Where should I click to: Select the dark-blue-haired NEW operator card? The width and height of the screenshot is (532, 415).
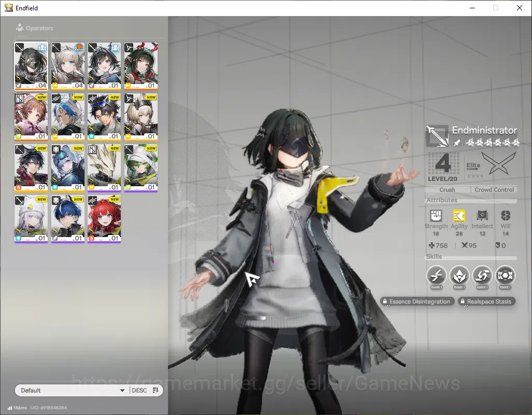click(x=67, y=219)
